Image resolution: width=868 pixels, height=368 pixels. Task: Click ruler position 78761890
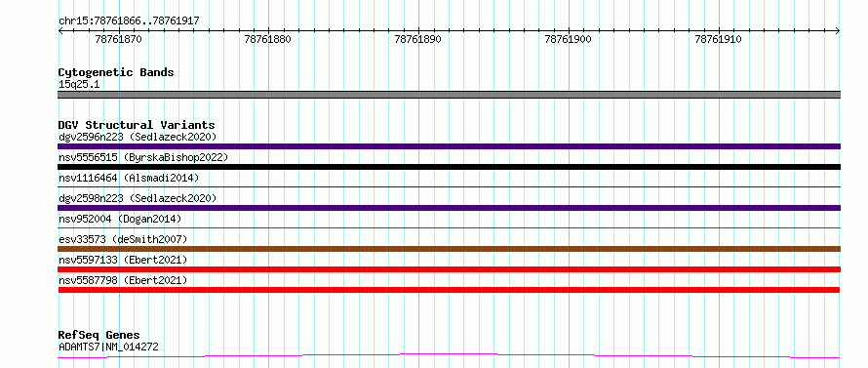418,39
